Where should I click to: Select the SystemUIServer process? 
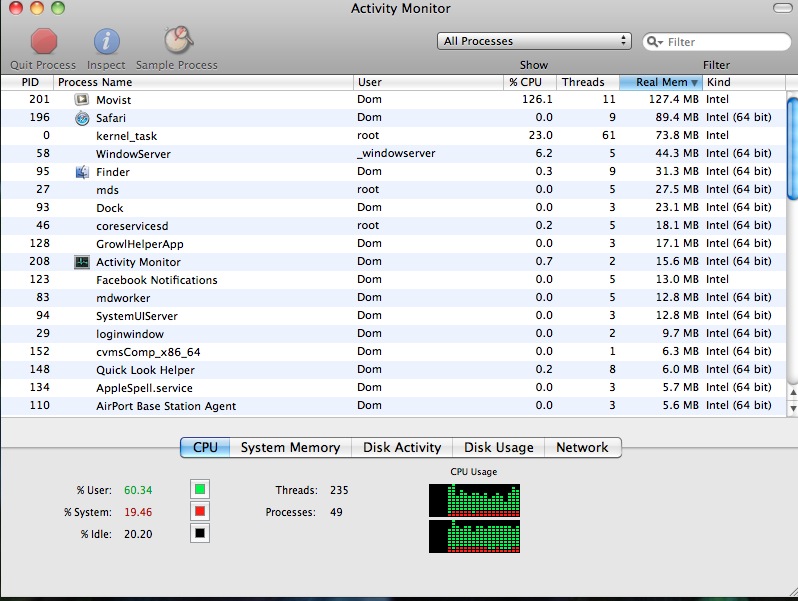pyautogui.click(x=393, y=316)
